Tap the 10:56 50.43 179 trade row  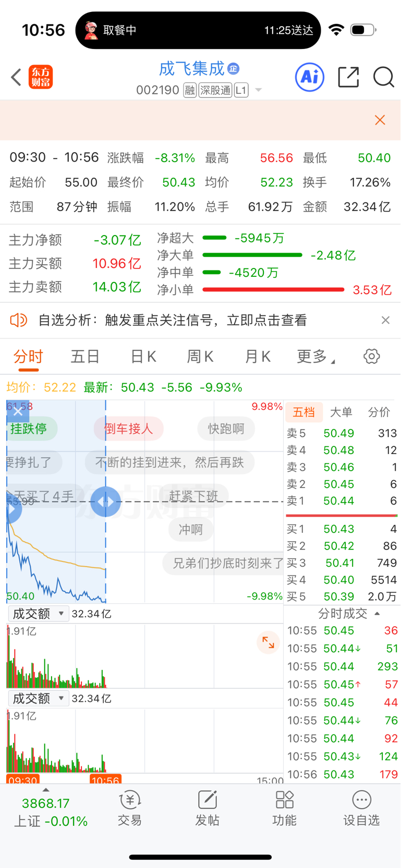[343, 774]
